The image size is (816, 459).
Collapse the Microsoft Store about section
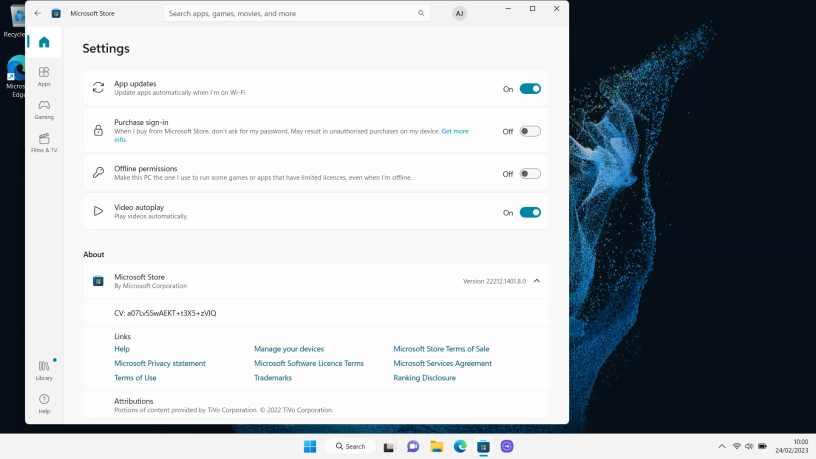coord(536,281)
